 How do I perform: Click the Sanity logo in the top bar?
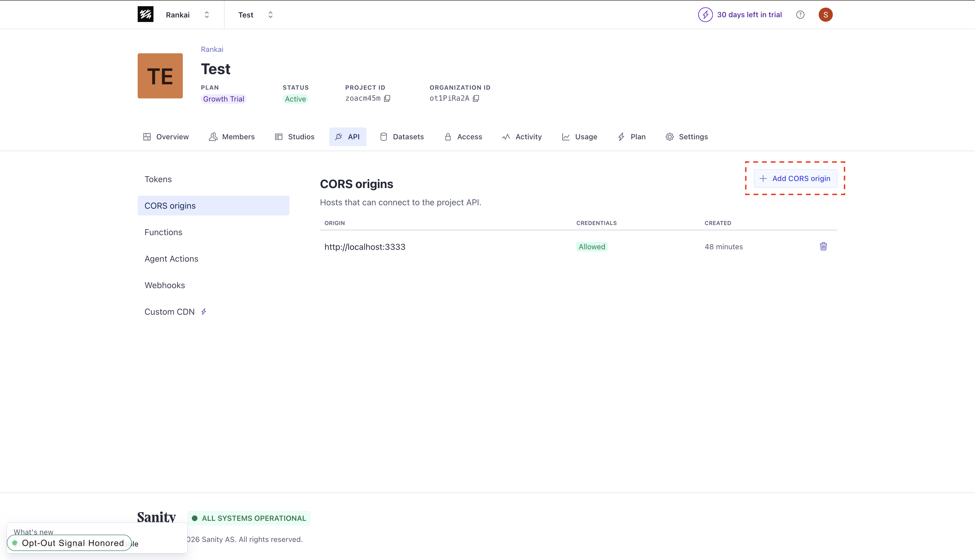coord(146,14)
